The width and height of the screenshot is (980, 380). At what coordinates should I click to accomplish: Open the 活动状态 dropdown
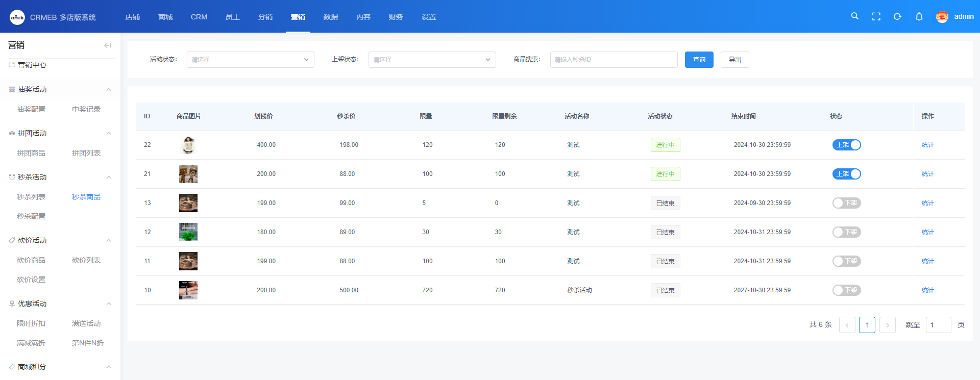(250, 60)
